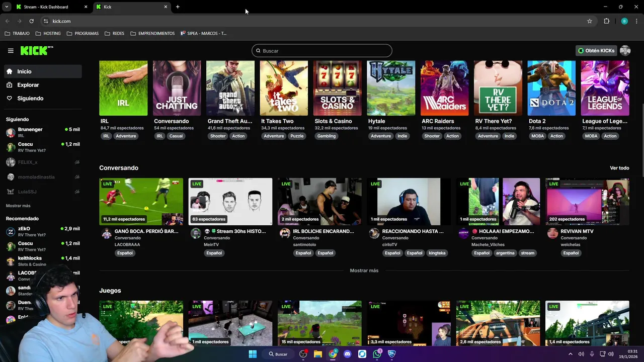
Task: Open the SIPEA - MARCOS bookmark
Action: click(x=204, y=33)
